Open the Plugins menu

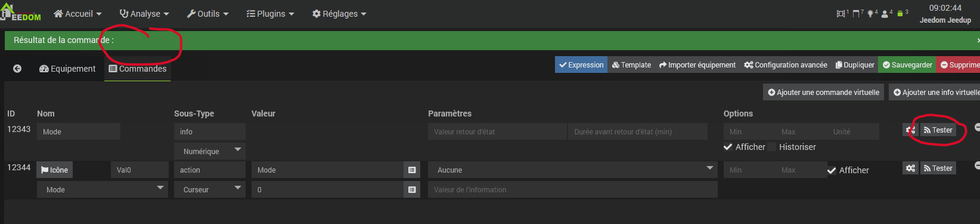pos(270,14)
